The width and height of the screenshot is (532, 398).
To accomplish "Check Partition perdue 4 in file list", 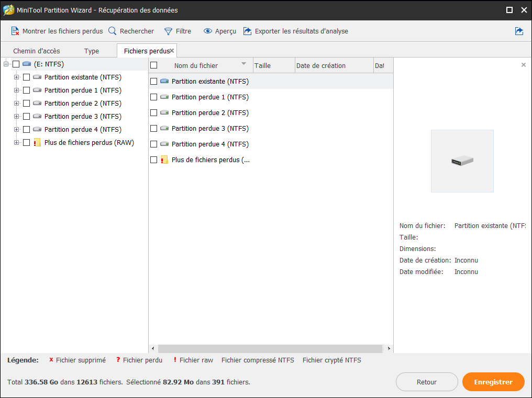I will pos(154,144).
